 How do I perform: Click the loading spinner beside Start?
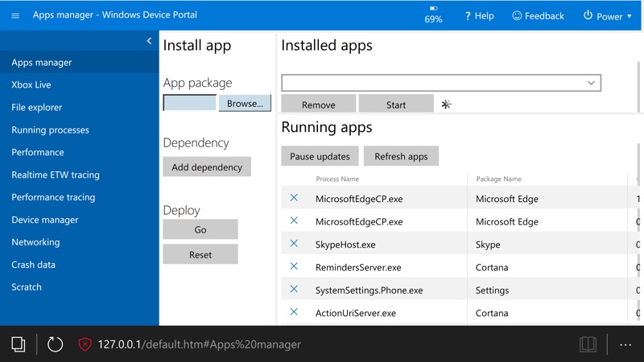pos(446,105)
